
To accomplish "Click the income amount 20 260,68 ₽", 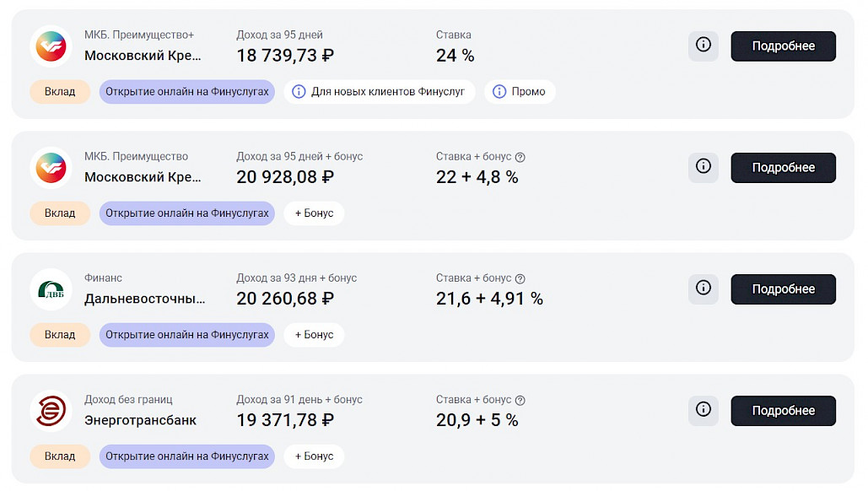I will [285, 299].
